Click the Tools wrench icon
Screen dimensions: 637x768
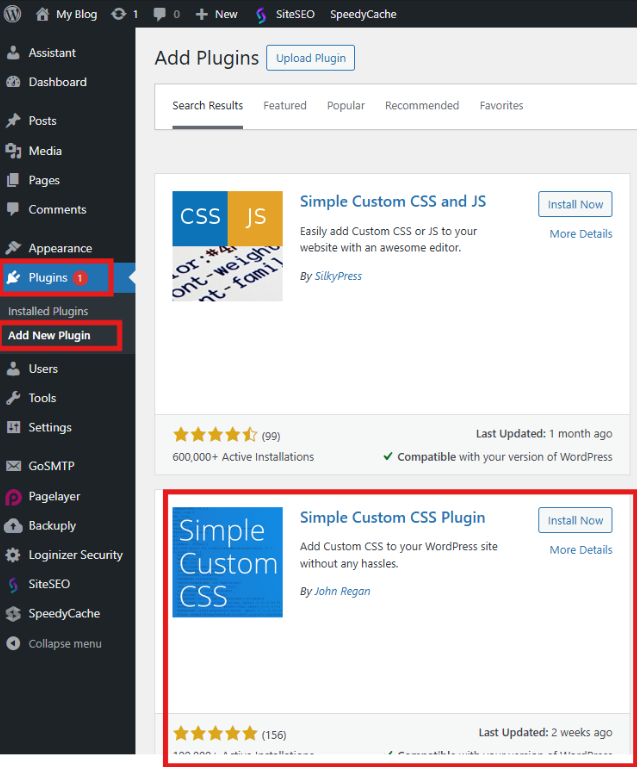pyautogui.click(x=13, y=398)
